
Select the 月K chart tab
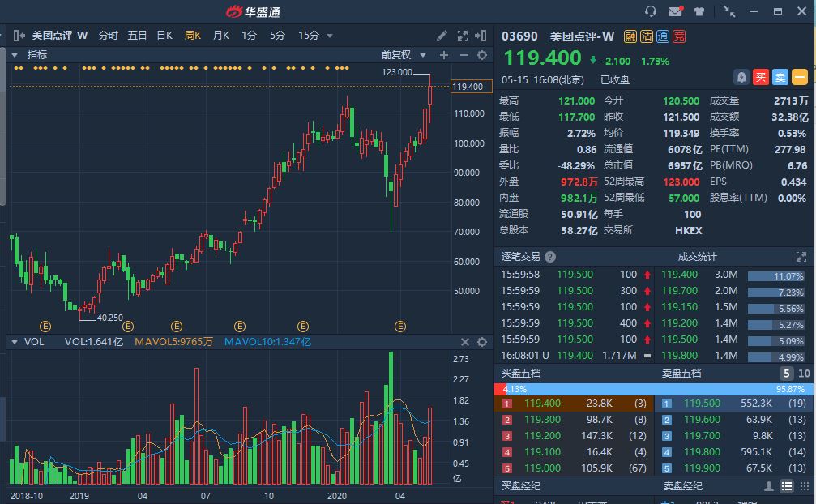[220, 36]
